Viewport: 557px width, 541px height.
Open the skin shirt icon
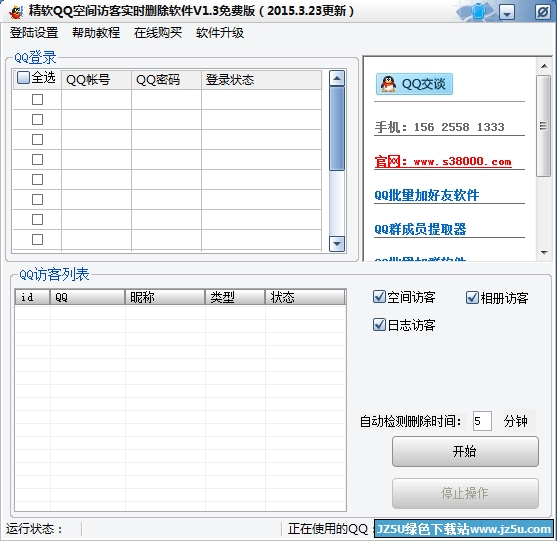click(x=478, y=11)
